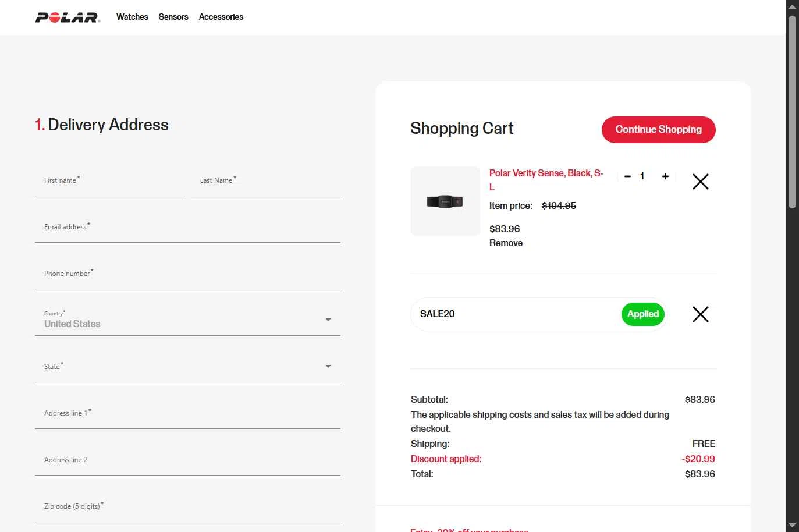Click the scrollbar up arrow
Viewport: 799px width, 532px height.
792,6
